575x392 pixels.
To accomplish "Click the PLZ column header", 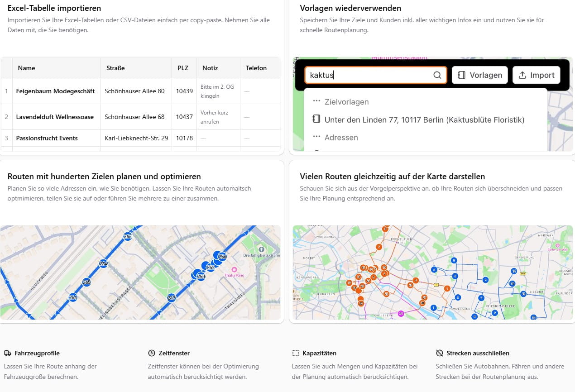I will click(x=184, y=68).
